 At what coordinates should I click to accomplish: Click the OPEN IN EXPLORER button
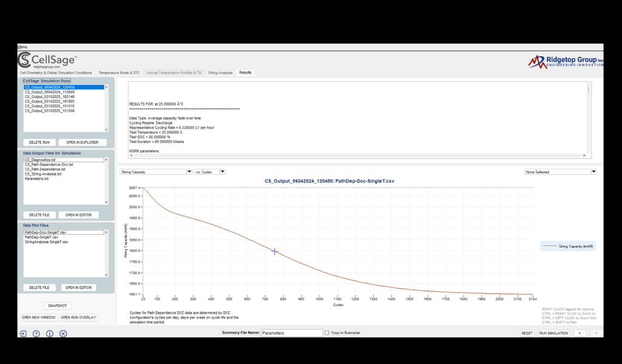point(83,143)
